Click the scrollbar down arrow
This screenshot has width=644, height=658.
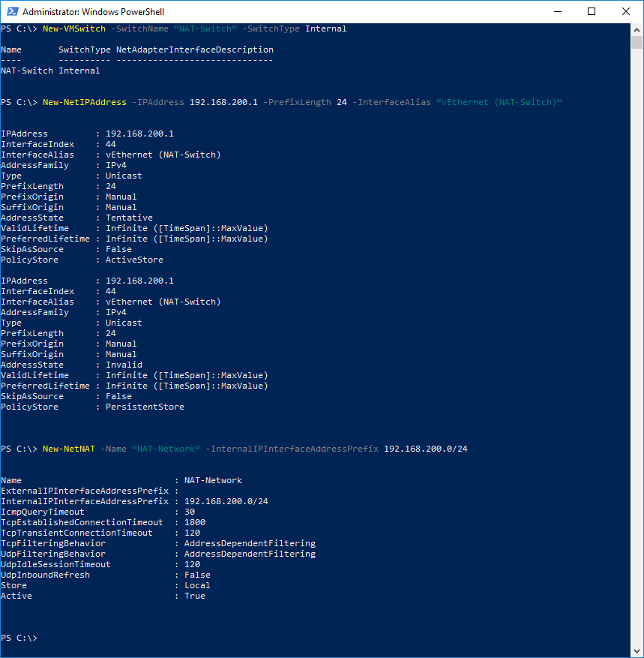(x=637, y=652)
